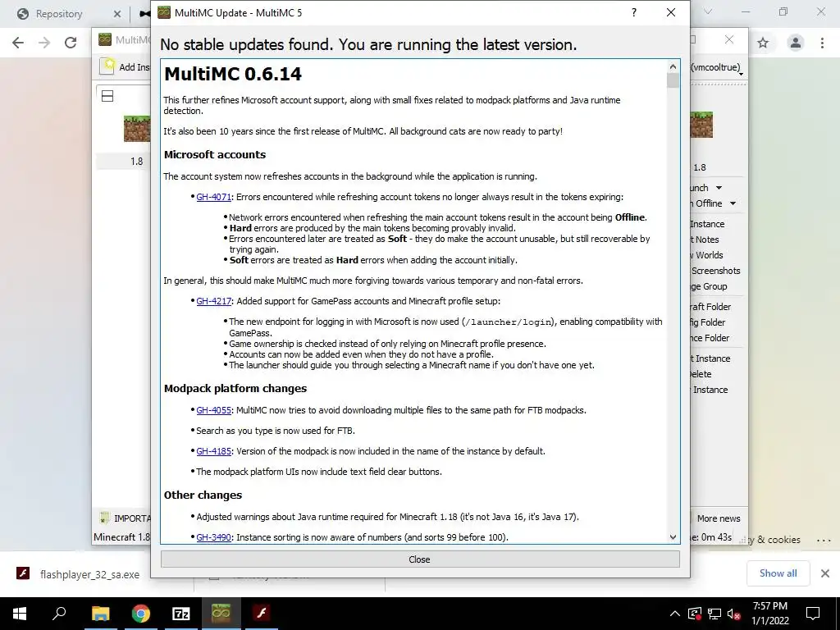Open Config Folder from side panel
Viewport: 840px width, 630px height.
point(708,322)
